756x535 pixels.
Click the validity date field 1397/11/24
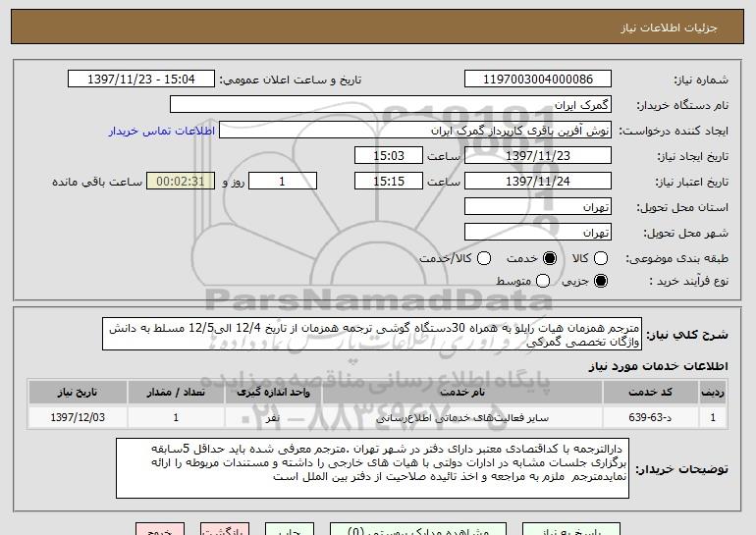point(538,182)
